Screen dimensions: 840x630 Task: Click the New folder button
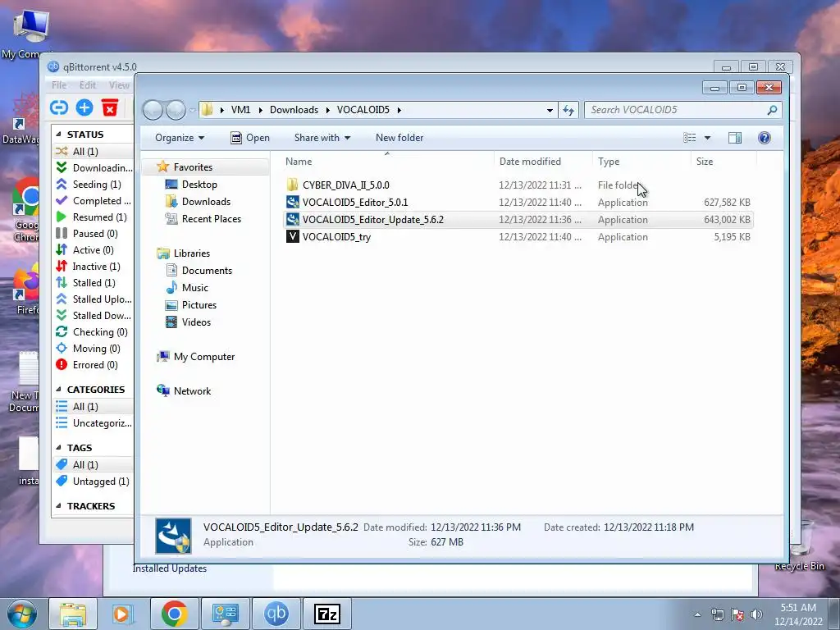[399, 138]
